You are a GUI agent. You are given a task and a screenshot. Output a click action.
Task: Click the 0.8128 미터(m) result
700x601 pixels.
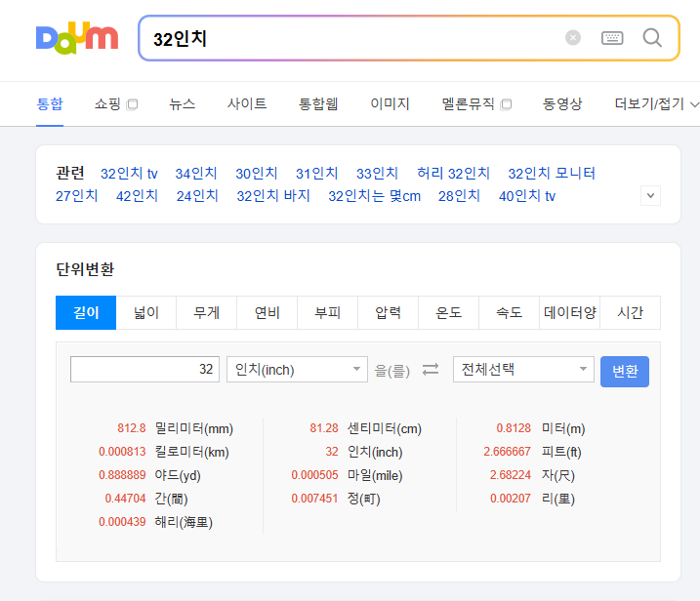(541, 428)
